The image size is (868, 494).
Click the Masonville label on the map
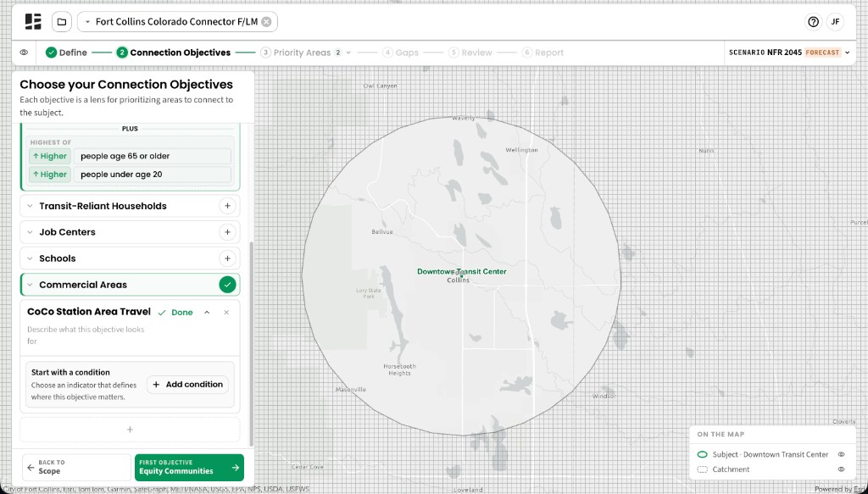point(350,390)
